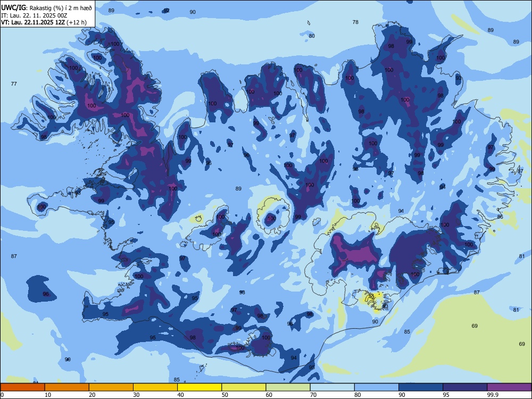Viewport: 532px width, 399px height.
Task: Click the legend tick label '99.9'
Action: (x=492, y=395)
